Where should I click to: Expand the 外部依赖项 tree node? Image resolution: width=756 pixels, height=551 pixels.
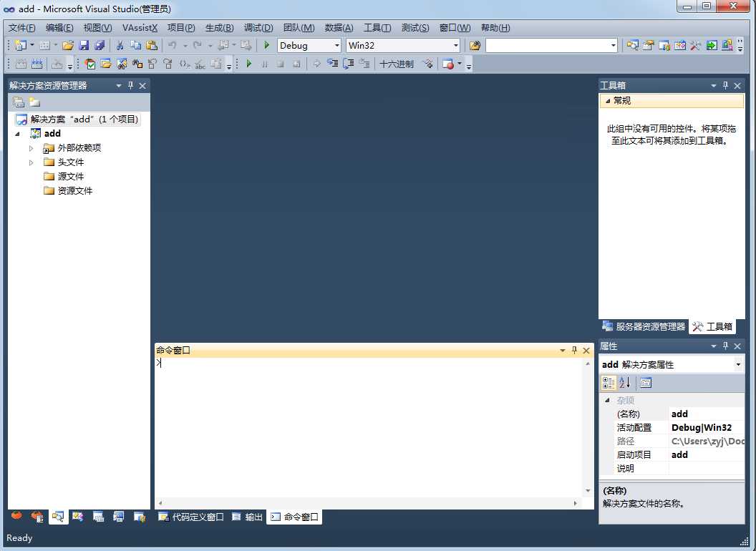coord(31,148)
